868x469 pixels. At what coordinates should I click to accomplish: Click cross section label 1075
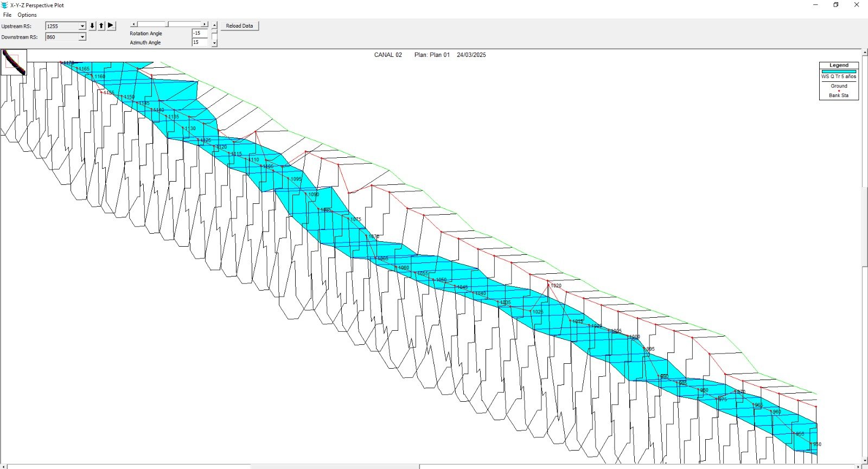click(355, 220)
